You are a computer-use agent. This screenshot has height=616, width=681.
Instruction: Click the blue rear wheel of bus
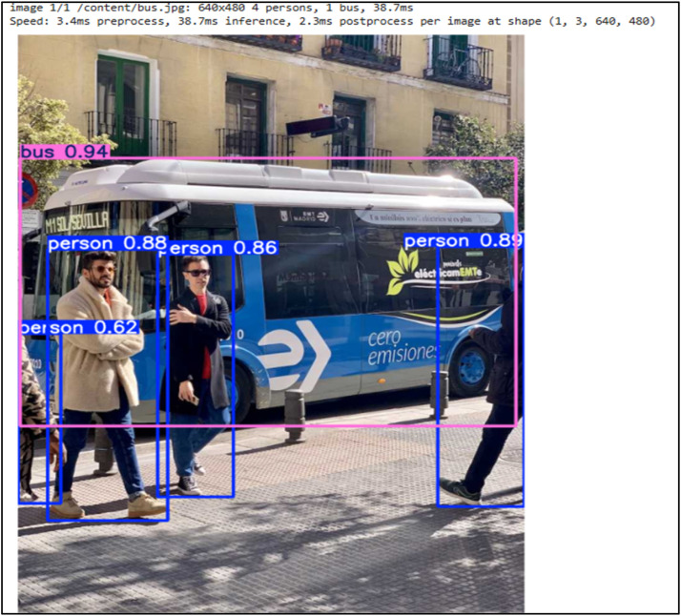(x=470, y=368)
